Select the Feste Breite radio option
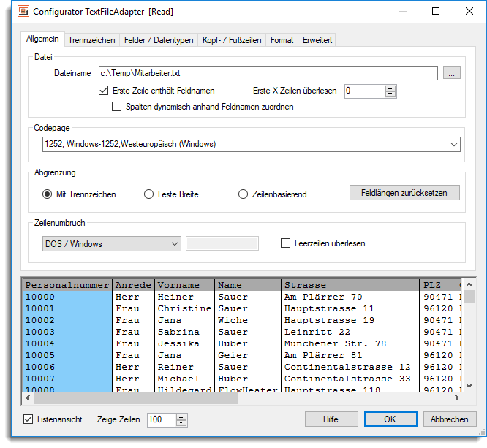 (149, 194)
